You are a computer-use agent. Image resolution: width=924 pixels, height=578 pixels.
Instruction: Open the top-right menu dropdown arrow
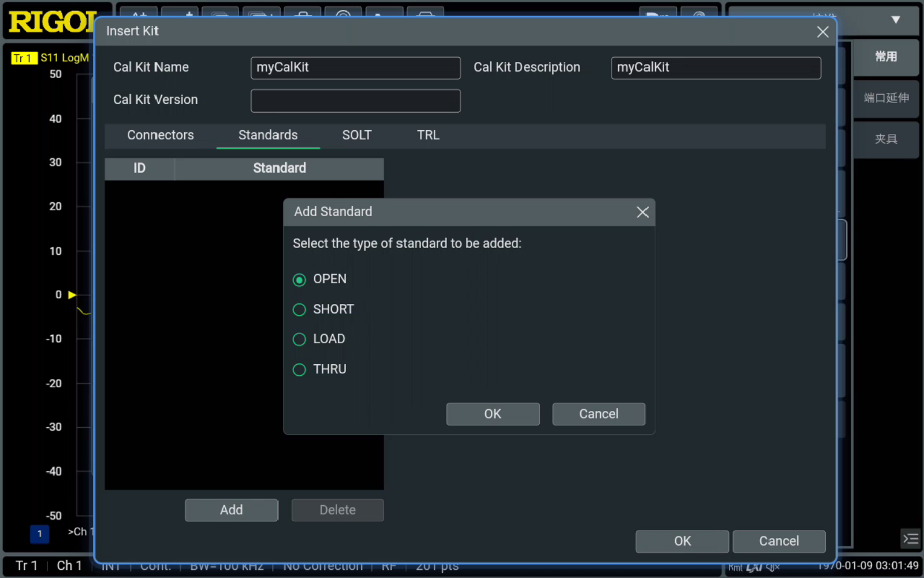click(896, 20)
